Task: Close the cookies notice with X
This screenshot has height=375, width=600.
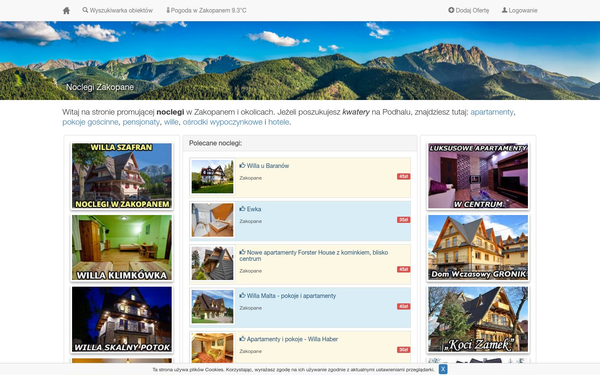Action: [443, 369]
